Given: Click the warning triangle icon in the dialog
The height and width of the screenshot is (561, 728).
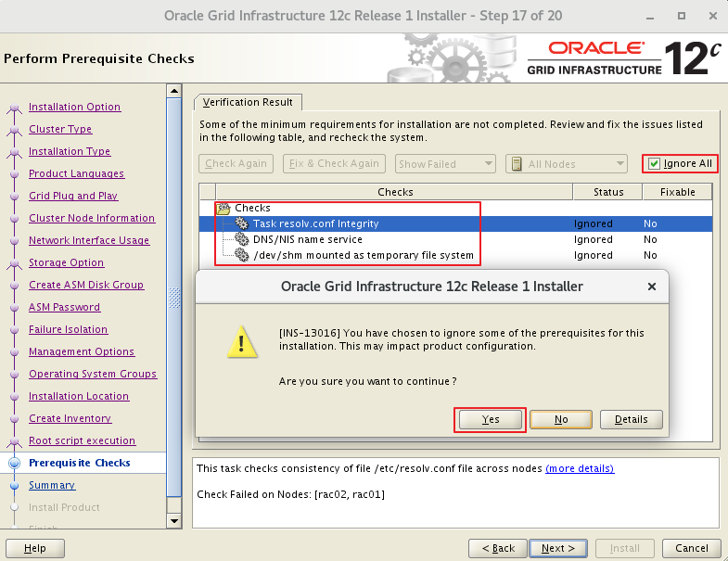Looking at the screenshot, I should [x=243, y=343].
